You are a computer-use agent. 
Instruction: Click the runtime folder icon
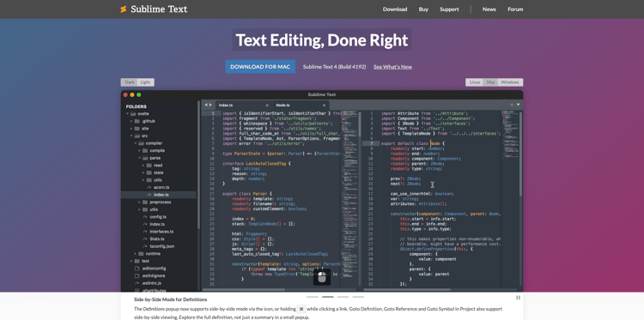(141, 254)
